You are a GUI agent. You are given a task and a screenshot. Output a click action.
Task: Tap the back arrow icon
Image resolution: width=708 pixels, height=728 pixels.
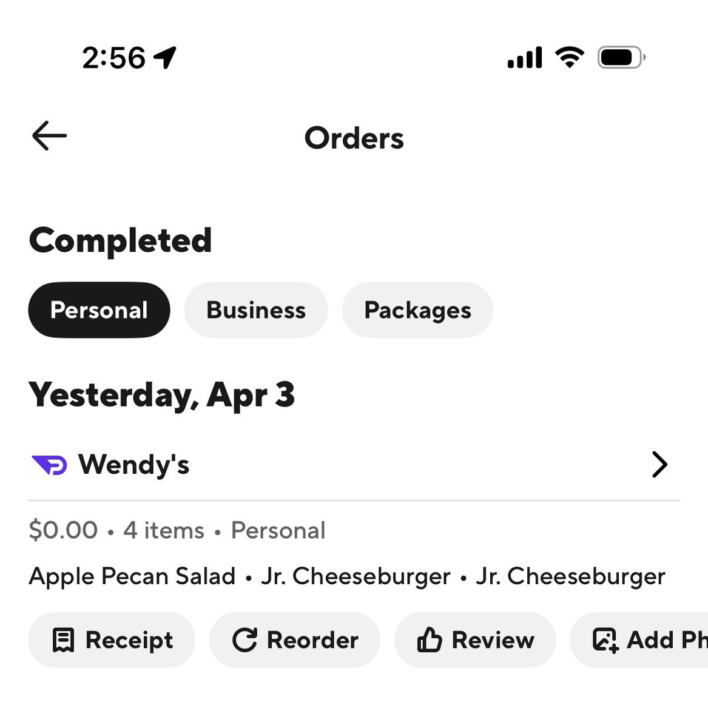tap(49, 135)
